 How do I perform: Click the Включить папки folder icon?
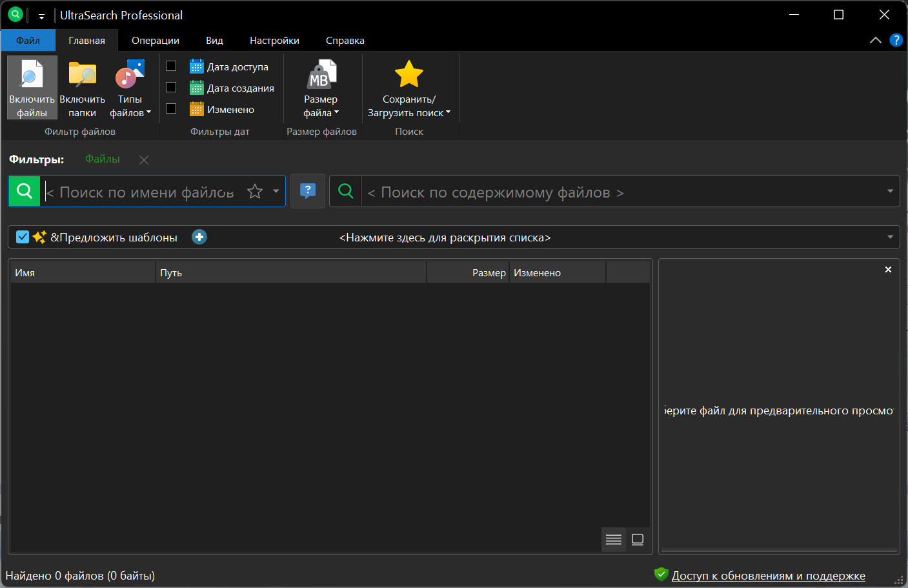point(83,75)
